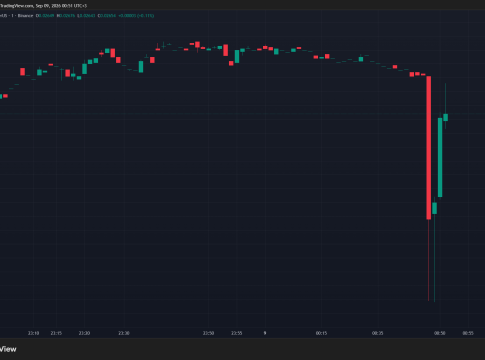The width and height of the screenshot is (485, 360).
Task: Select the 23:20 time axis label
Action: (x=84, y=333)
